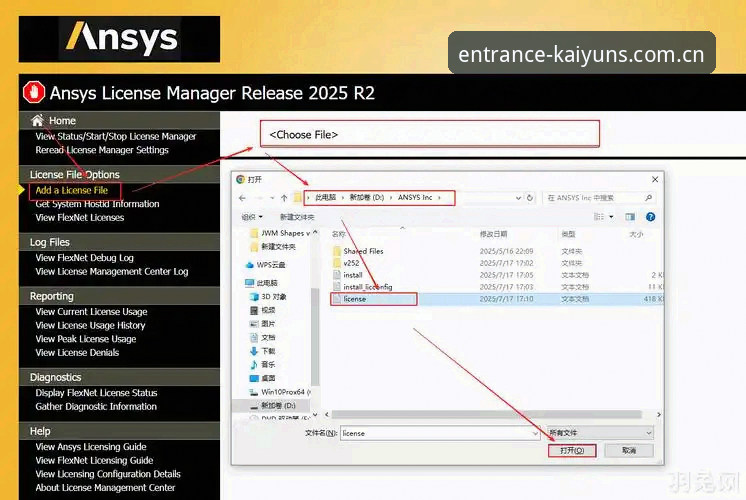Toggle the preview pane icon
746x500 pixels.
tap(630, 217)
